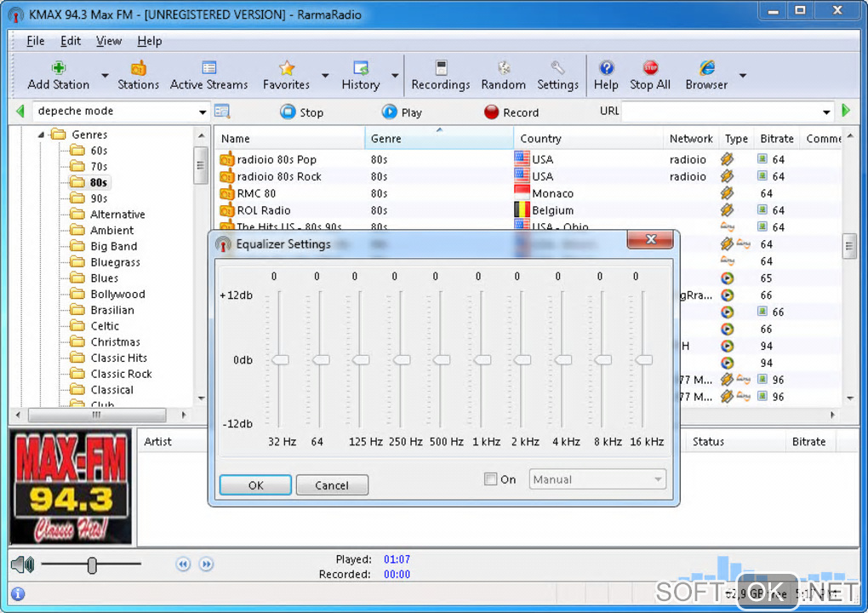
Task: Open the Favorites dropdown arrow
Action: point(325,75)
